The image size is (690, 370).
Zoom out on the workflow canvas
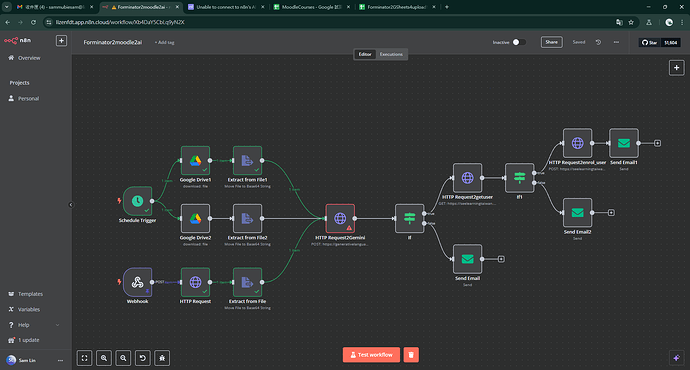123,358
